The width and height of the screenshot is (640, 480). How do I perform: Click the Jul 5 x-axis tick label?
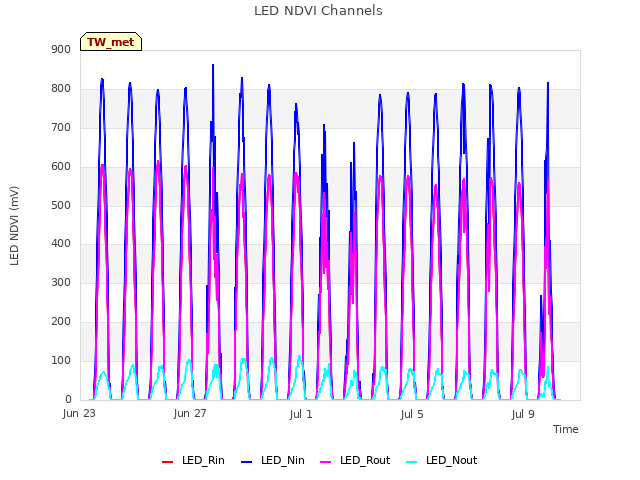412,414
